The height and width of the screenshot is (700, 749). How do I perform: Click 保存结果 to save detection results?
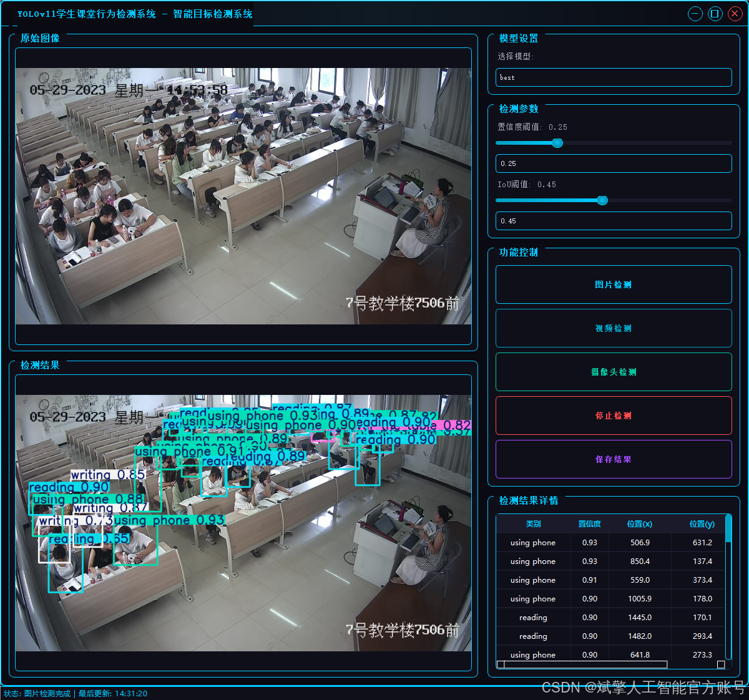point(613,459)
